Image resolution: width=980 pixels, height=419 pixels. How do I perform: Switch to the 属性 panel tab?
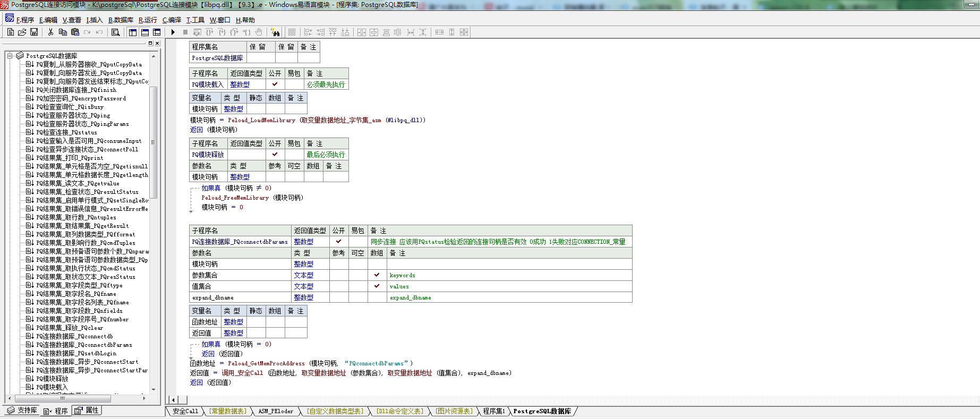tap(86, 411)
